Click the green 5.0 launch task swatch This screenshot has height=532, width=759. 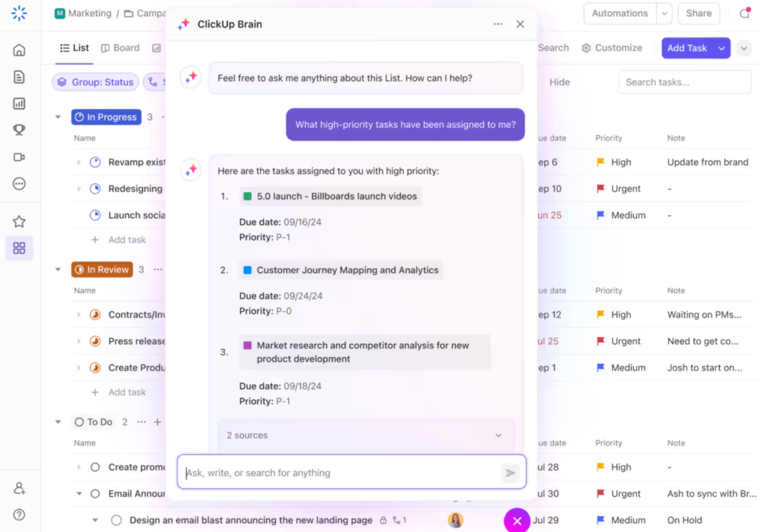point(247,196)
